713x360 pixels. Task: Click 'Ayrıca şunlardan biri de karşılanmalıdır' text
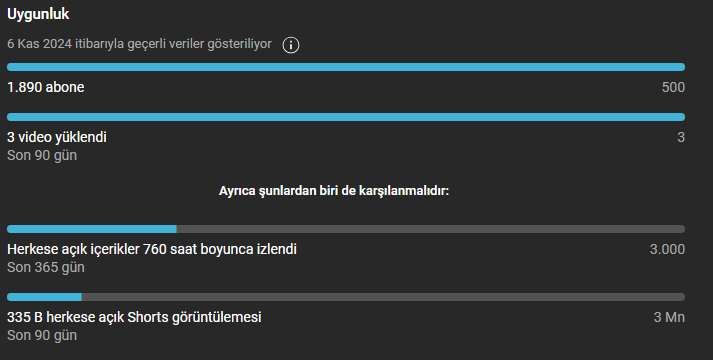pos(334,191)
